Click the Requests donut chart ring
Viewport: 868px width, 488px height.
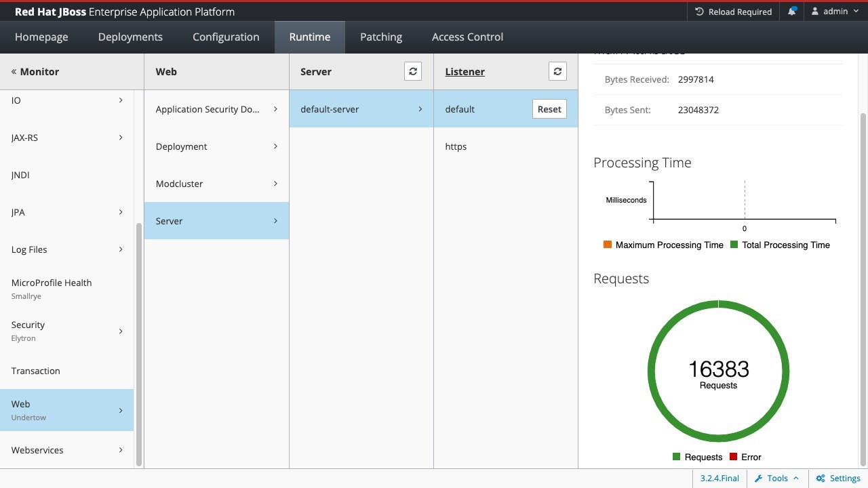651,371
